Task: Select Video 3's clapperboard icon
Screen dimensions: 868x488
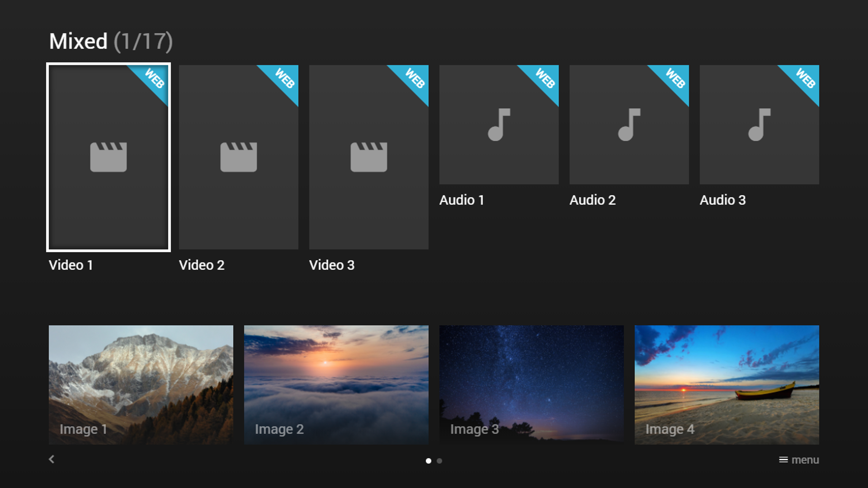Action: [x=368, y=157]
